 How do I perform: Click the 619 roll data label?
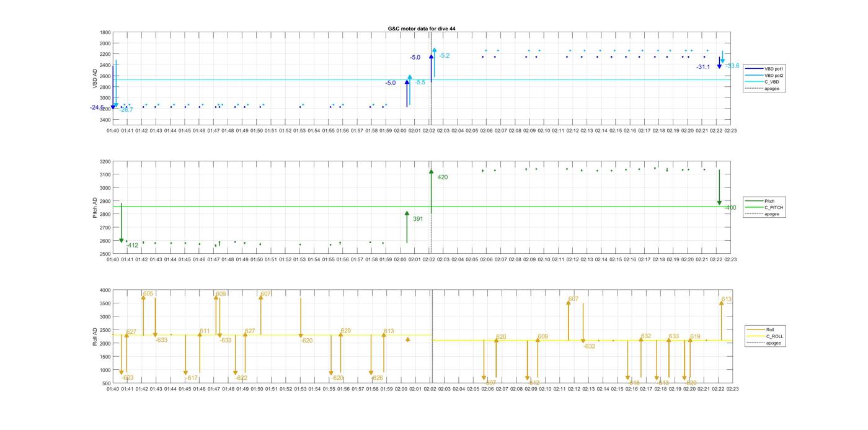click(695, 337)
